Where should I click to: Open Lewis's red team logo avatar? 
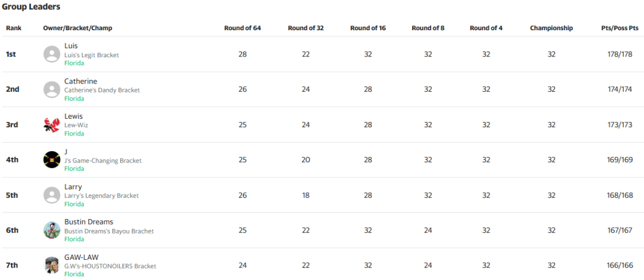[52, 124]
